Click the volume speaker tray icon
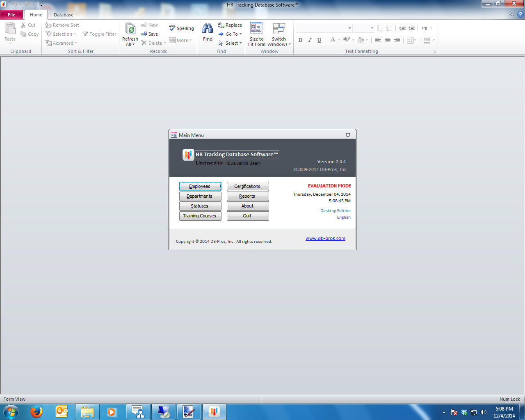This screenshot has height=420, width=525. point(484,412)
